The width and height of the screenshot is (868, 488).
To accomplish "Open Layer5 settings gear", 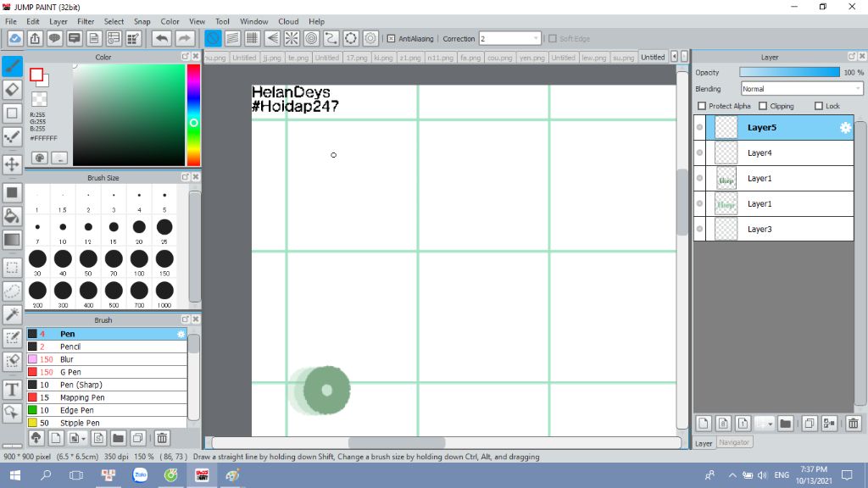I will [845, 128].
